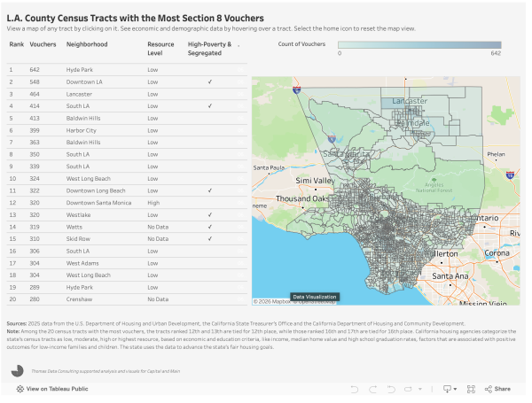The image size is (532, 403).
Task: Select the Watts neighborhood cell
Action: click(74, 227)
